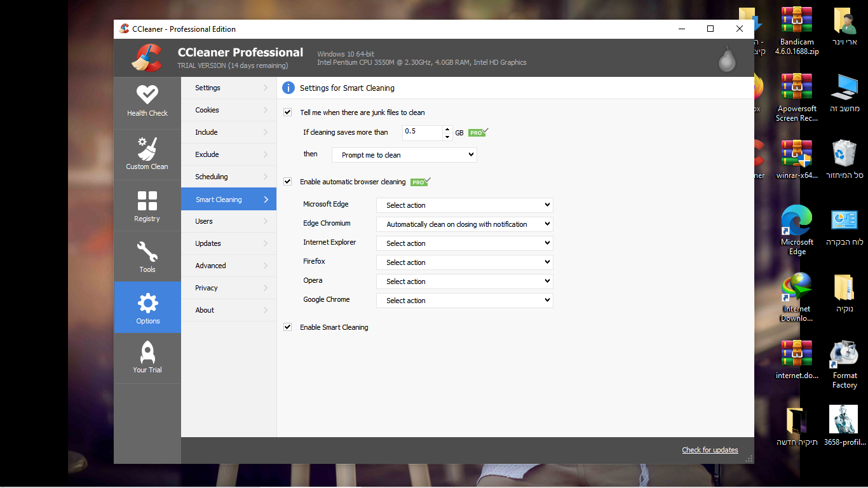Open Opera action dropdown

tap(465, 281)
